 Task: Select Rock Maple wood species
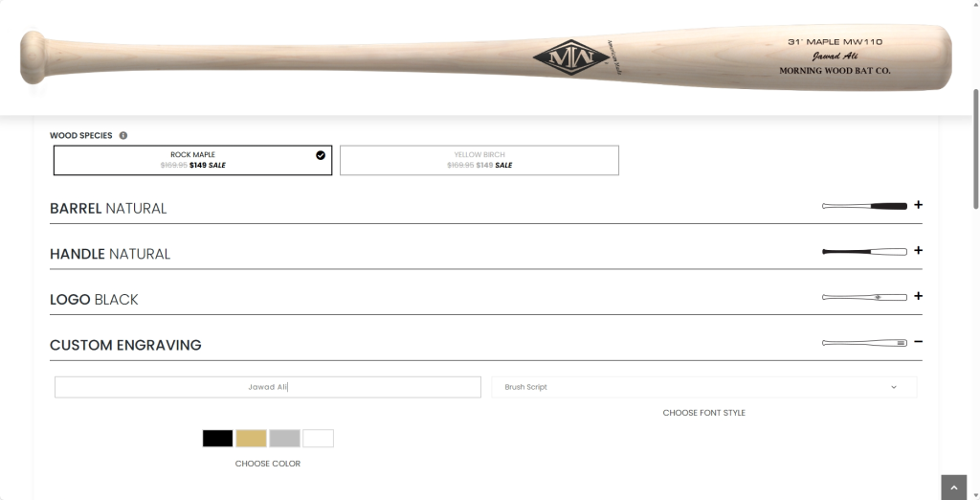tap(192, 160)
